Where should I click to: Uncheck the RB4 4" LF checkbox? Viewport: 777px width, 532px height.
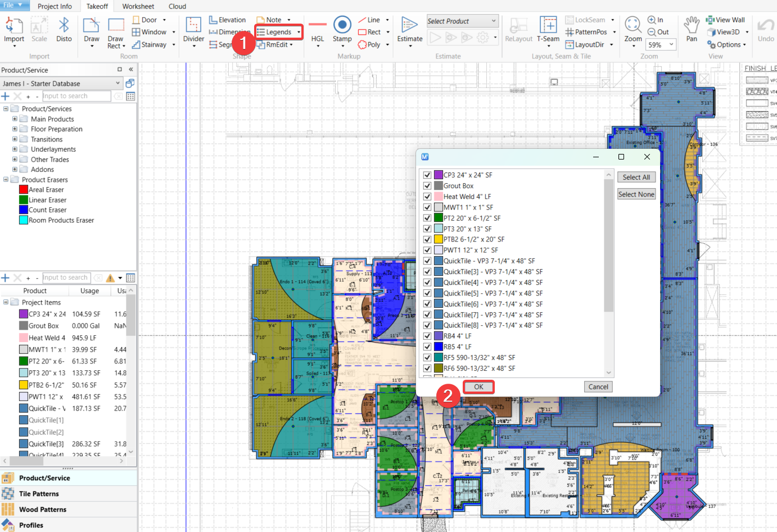pyautogui.click(x=427, y=336)
